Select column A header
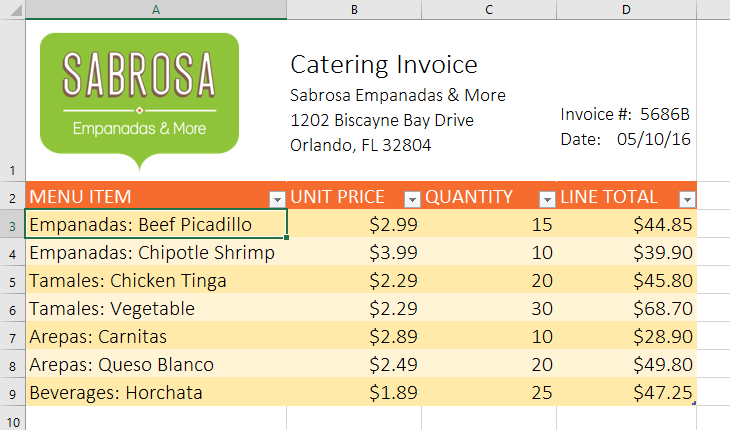The width and height of the screenshot is (730, 430). click(x=155, y=10)
